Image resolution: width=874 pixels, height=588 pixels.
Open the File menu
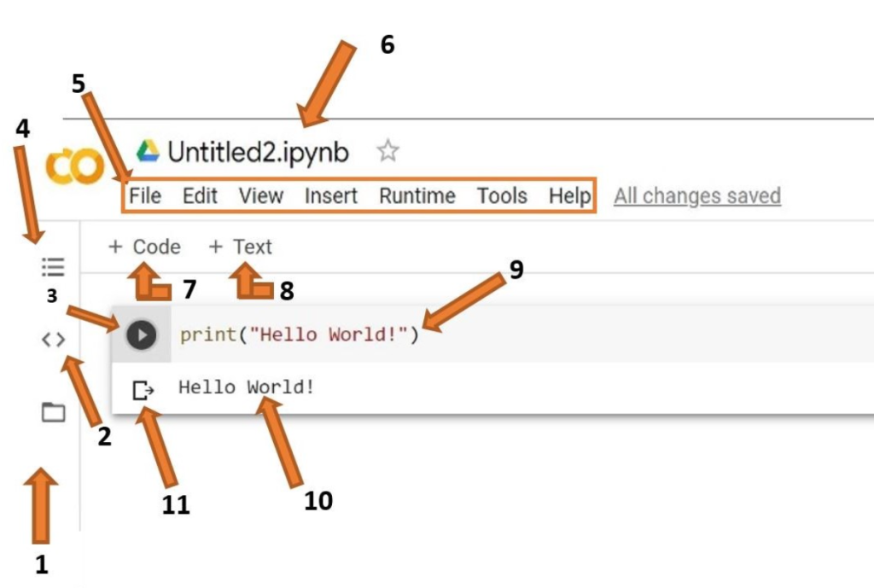(x=145, y=196)
